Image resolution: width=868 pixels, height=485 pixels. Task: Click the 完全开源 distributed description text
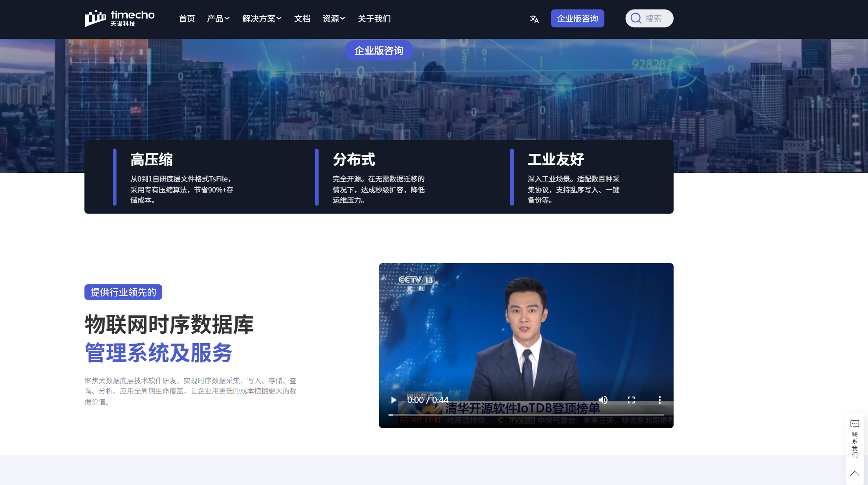pos(379,189)
